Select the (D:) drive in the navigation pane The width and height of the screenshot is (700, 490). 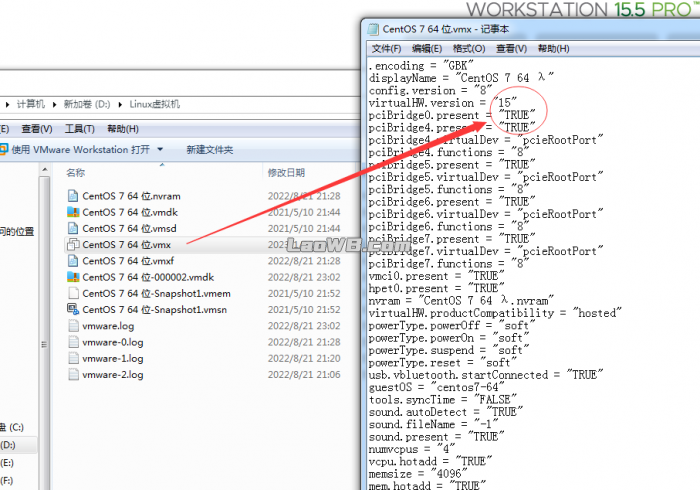point(8,445)
